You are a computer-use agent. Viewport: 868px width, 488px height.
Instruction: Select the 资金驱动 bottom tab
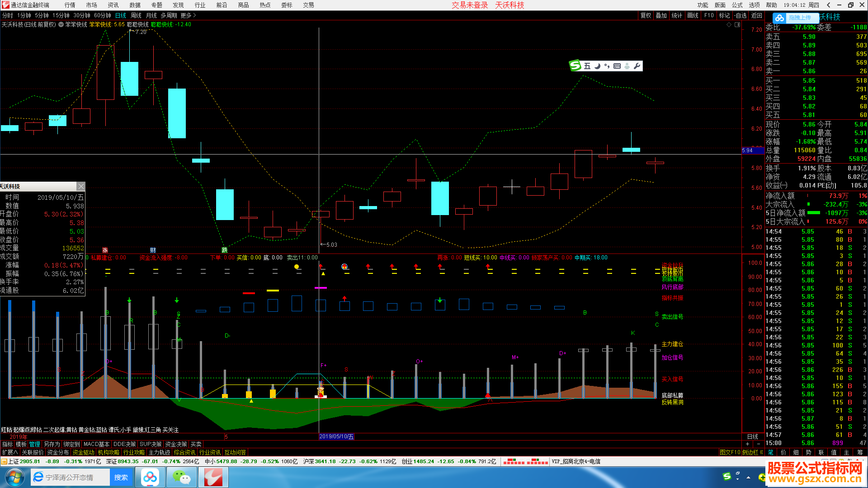[84, 452]
